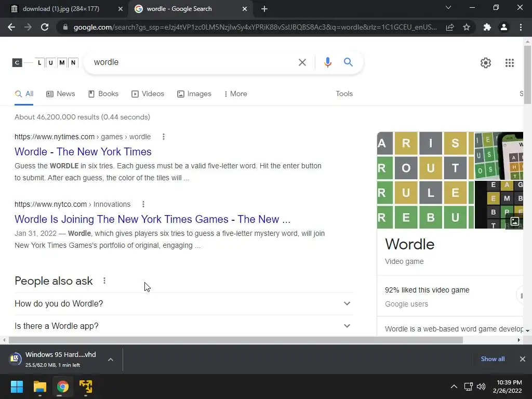Switch to Videos results

[x=148, y=94]
